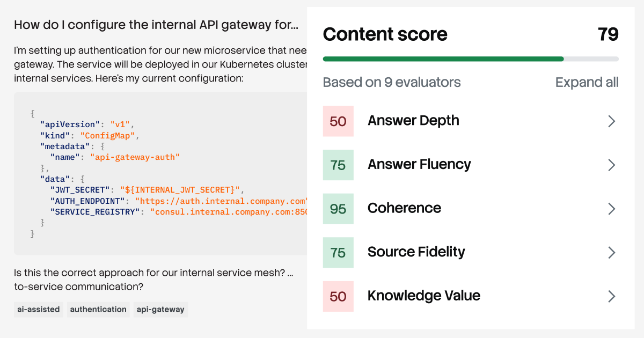
Task: Click the Knowledge Value score badge 50
Action: pos(338,296)
